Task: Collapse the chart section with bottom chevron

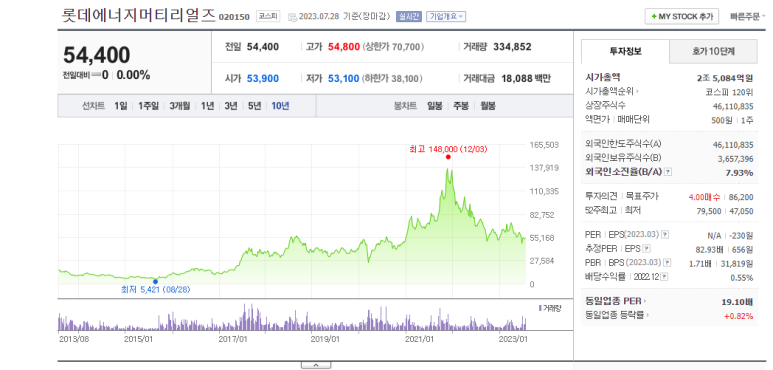Action: (x=316, y=365)
